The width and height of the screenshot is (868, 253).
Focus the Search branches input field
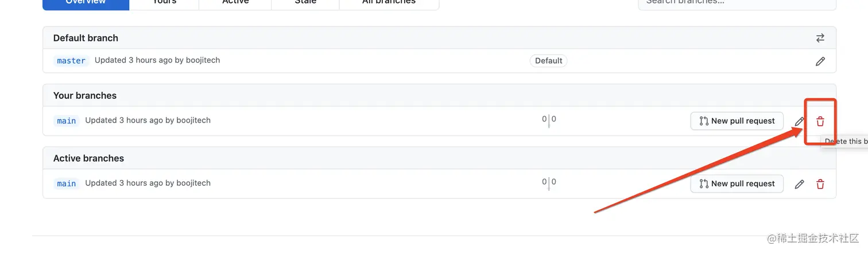pos(737,3)
